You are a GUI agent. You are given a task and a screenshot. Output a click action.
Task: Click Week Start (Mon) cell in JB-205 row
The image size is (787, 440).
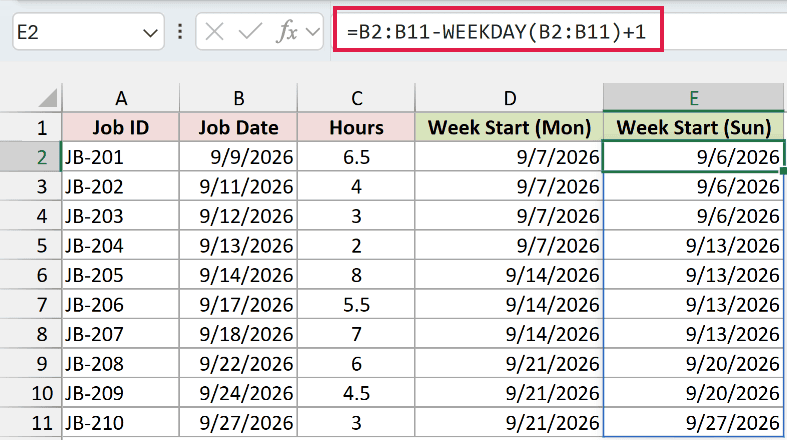509,275
